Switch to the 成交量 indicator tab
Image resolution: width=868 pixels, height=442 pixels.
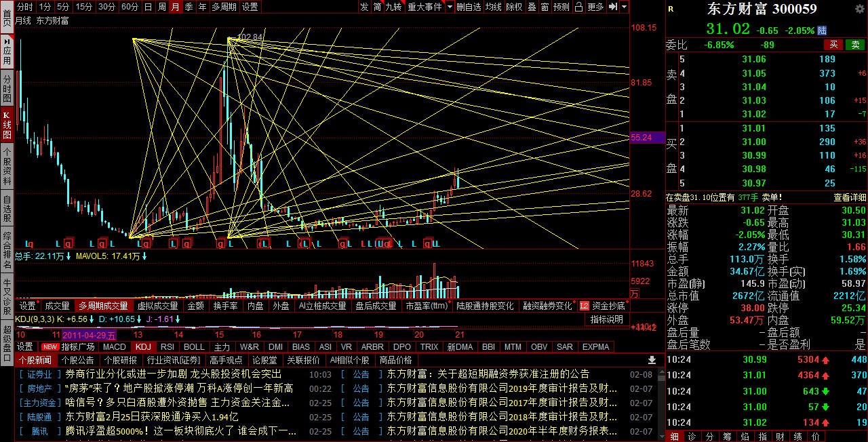[x=57, y=306]
